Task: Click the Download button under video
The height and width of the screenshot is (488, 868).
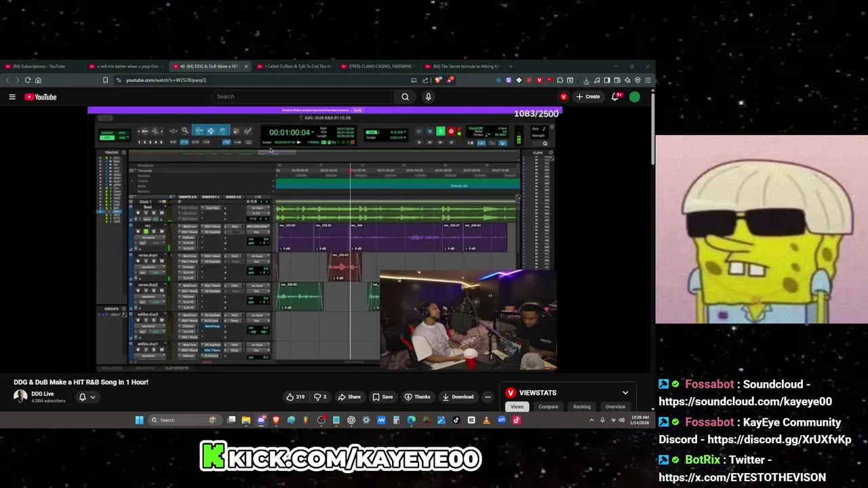Action: click(458, 397)
